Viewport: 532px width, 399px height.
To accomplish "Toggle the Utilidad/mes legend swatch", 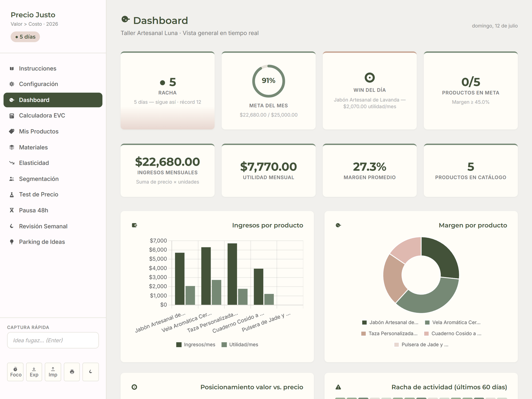I will coord(224,345).
